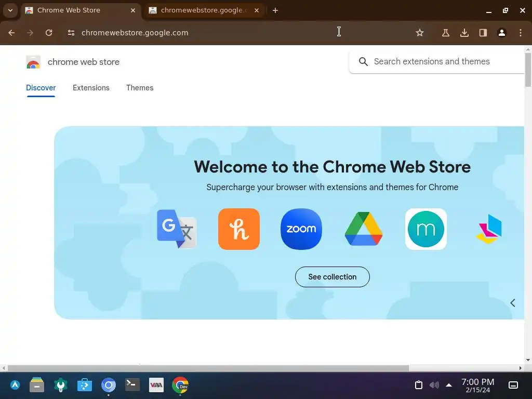The image size is (532, 399).
Task: Select the Extensions tab
Action: 91,88
